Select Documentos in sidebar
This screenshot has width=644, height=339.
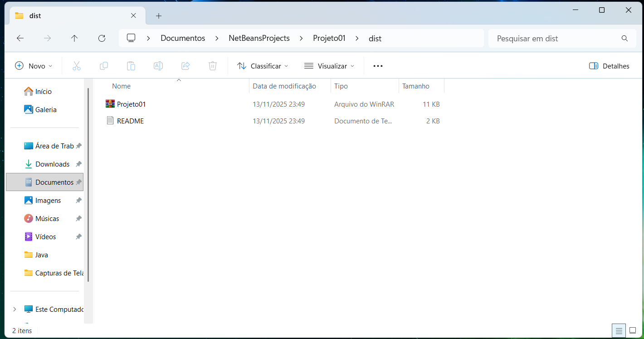click(x=44, y=182)
